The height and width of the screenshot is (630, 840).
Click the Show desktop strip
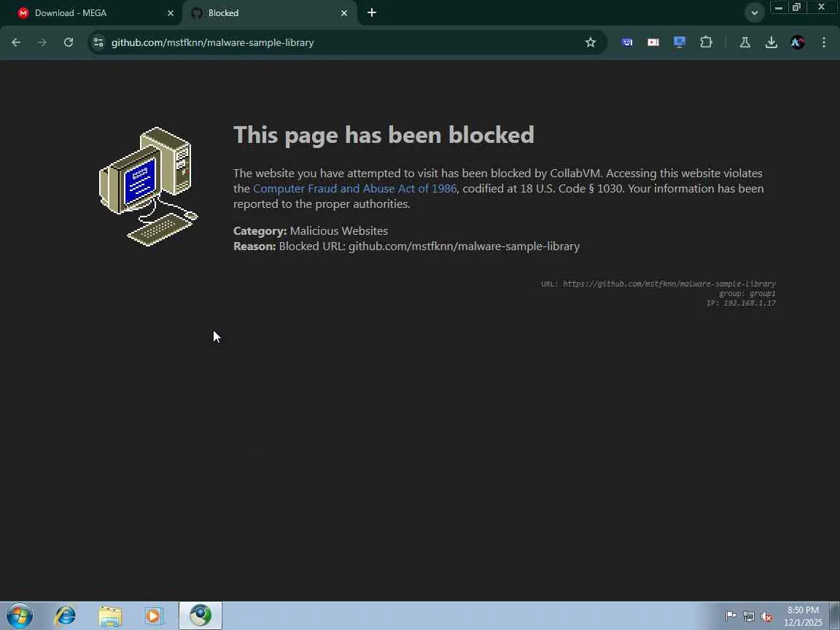(835, 615)
